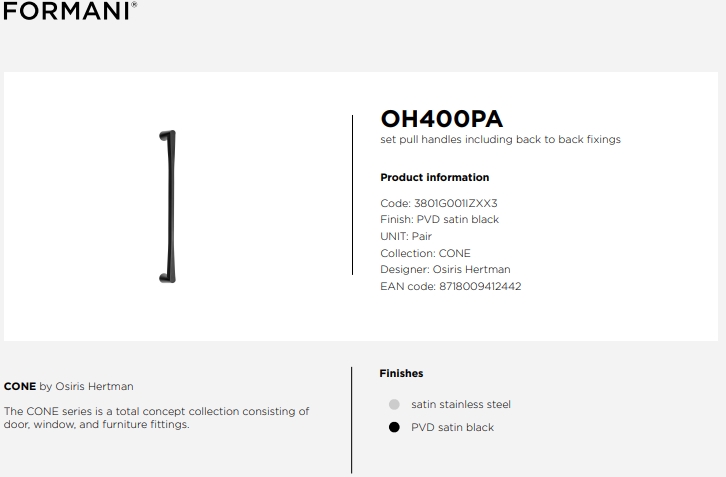This screenshot has height=477, width=726.
Task: Click the product code 3801G001IZXX3
Action: point(456,203)
